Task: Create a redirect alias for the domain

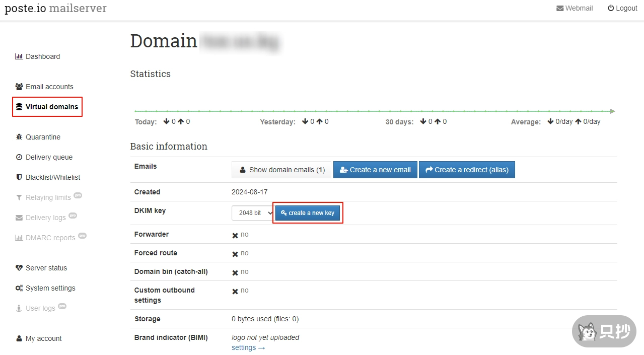Action: (x=466, y=170)
